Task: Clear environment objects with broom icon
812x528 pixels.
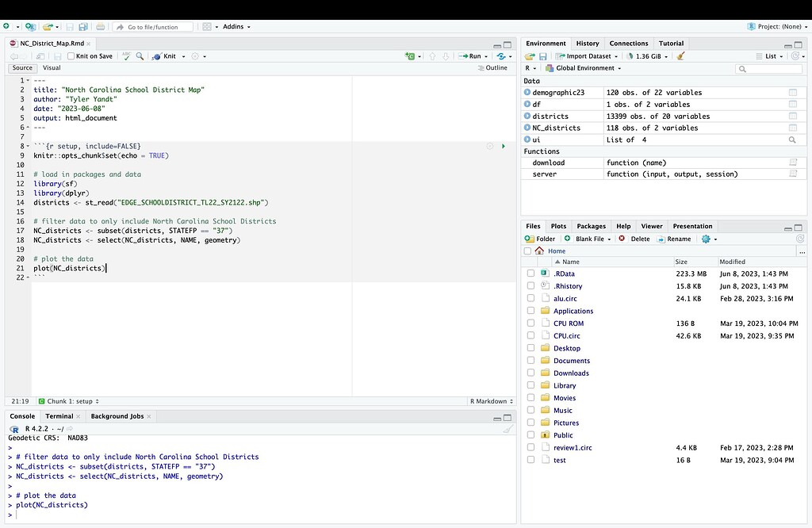Action: click(x=681, y=56)
